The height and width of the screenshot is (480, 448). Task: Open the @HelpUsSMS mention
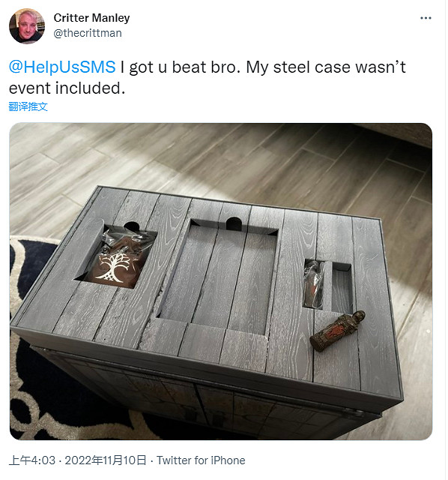click(x=62, y=67)
